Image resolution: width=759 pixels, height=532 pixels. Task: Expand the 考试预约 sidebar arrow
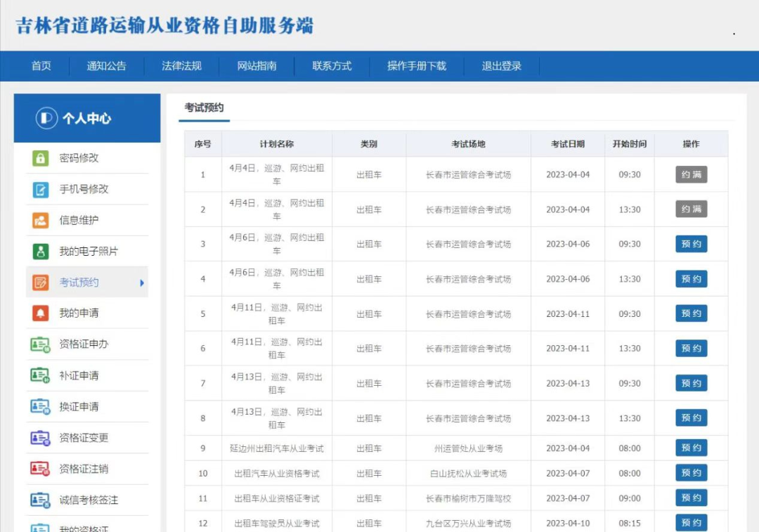tap(141, 283)
